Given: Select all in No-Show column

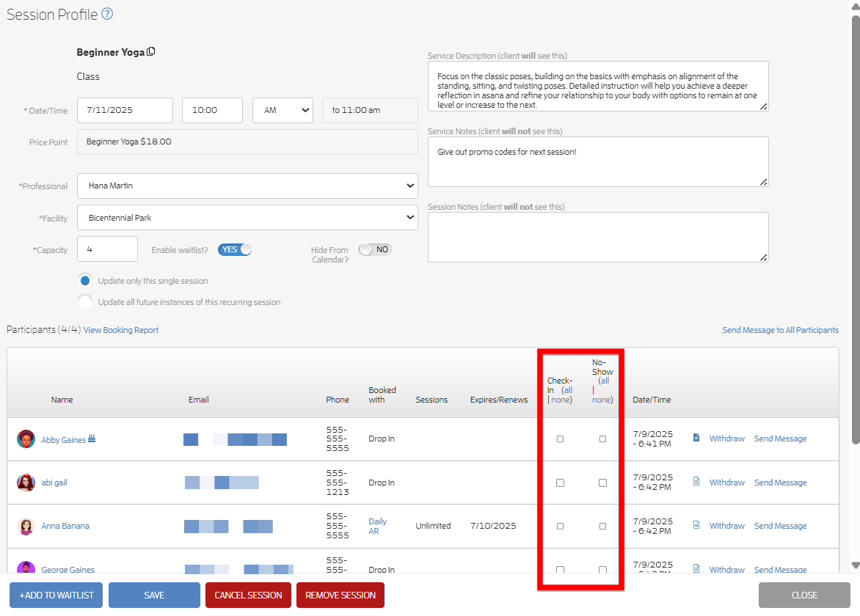Looking at the screenshot, I should pyautogui.click(x=605, y=381).
